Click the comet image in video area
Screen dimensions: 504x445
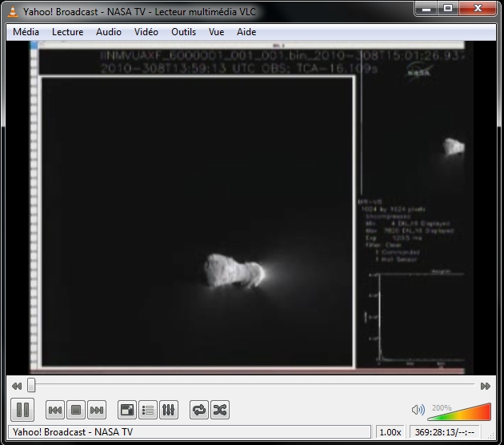click(x=234, y=271)
